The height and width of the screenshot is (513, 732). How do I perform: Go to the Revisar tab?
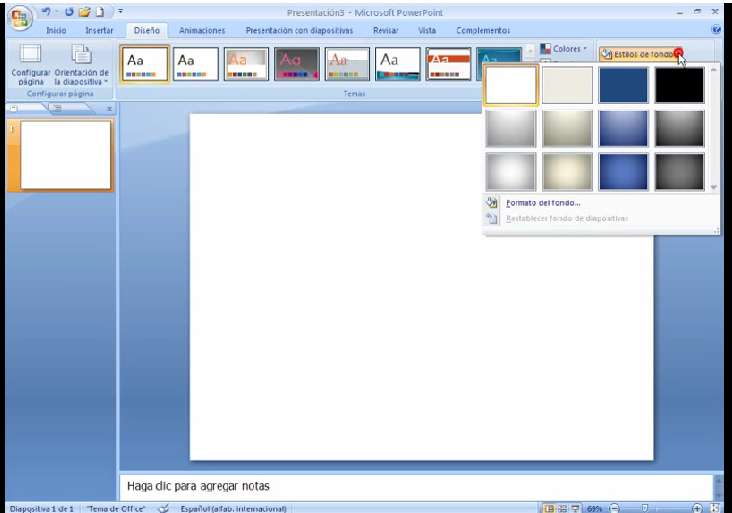[386, 30]
